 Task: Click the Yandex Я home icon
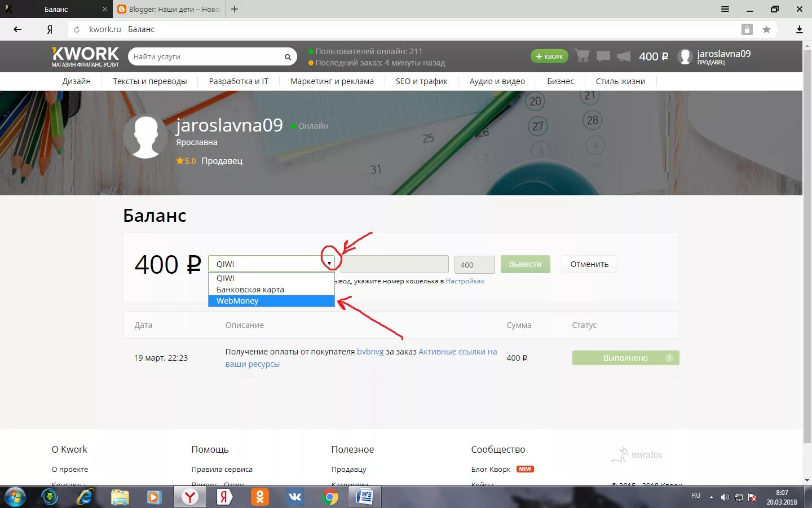50,29
